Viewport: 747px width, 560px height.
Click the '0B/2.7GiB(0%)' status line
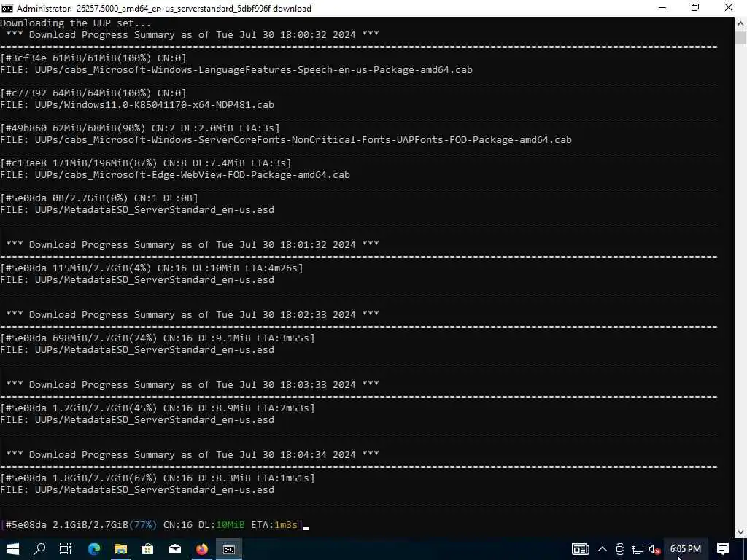coord(99,198)
